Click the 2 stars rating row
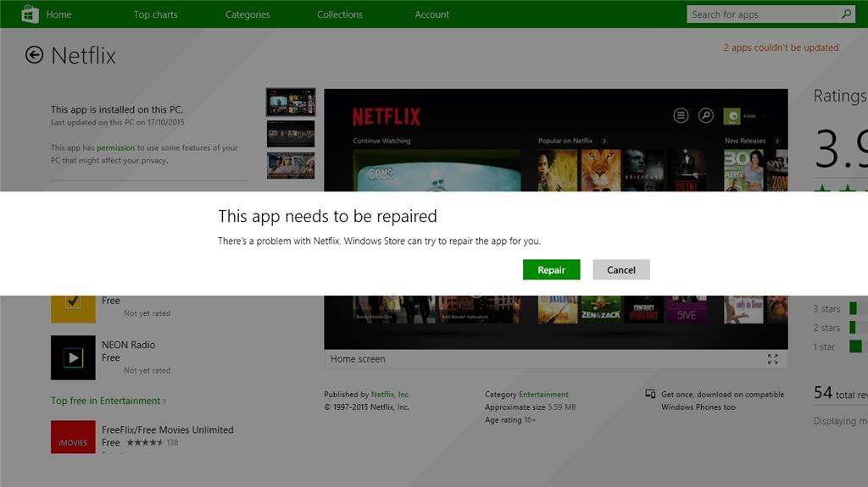The height and width of the screenshot is (487, 868). coord(840,328)
